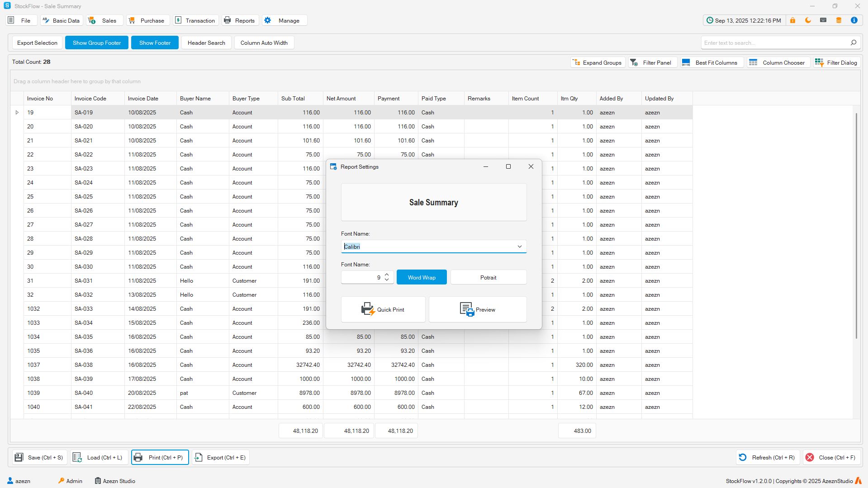Open the Font Name dropdown
This screenshot has width=868, height=488.
(x=519, y=246)
